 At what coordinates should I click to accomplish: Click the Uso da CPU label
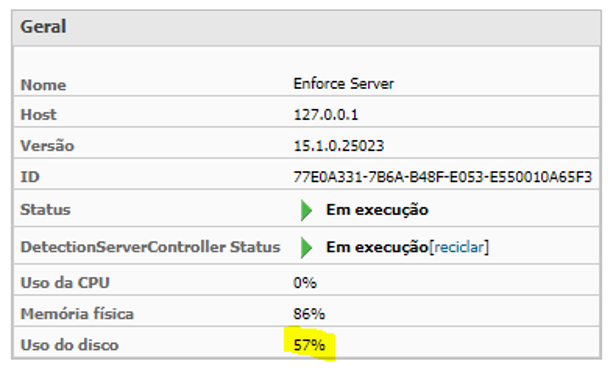coord(65,283)
